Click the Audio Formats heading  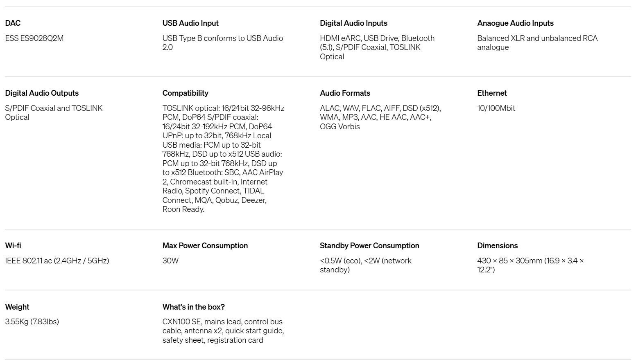[345, 93]
